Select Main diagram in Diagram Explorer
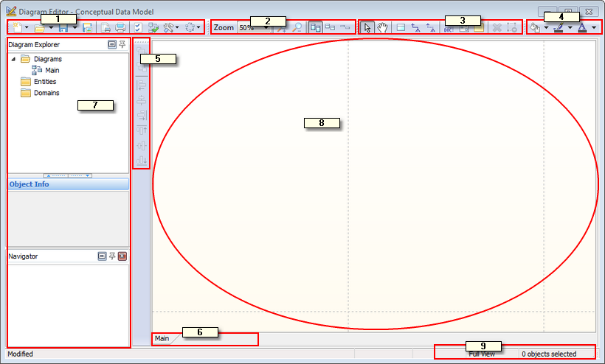The height and width of the screenshot is (364, 605). [52, 70]
